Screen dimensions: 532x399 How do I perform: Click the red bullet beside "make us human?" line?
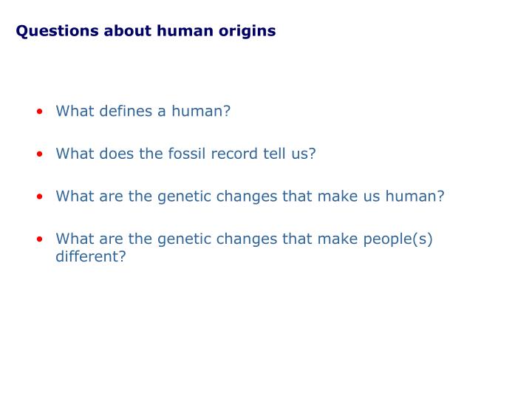[40, 197]
